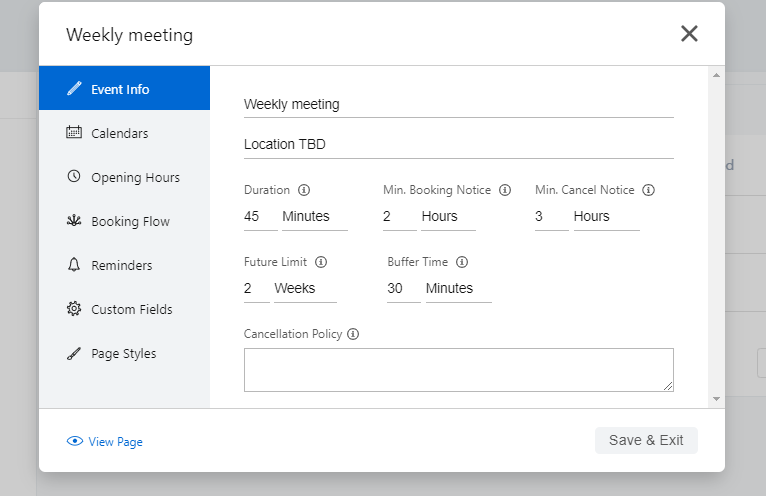Switch to the Calendars tab

coord(119,133)
